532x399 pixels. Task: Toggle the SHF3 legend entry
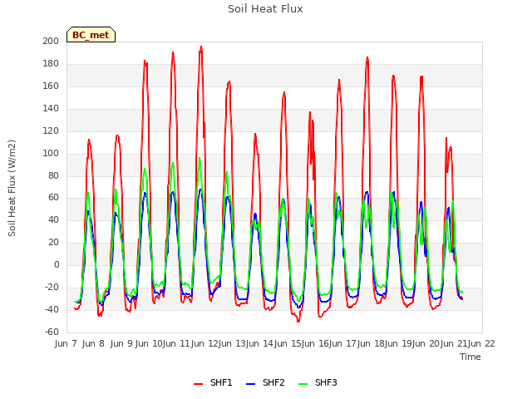[x=318, y=382]
